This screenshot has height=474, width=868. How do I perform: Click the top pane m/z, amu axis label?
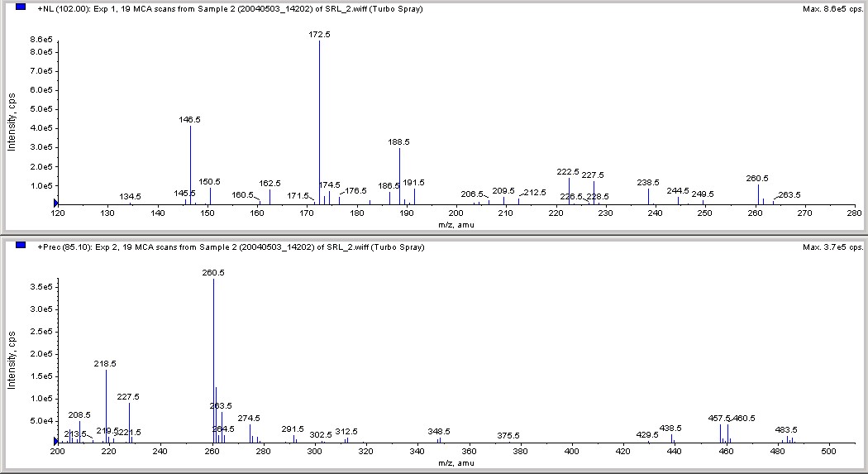pos(456,225)
